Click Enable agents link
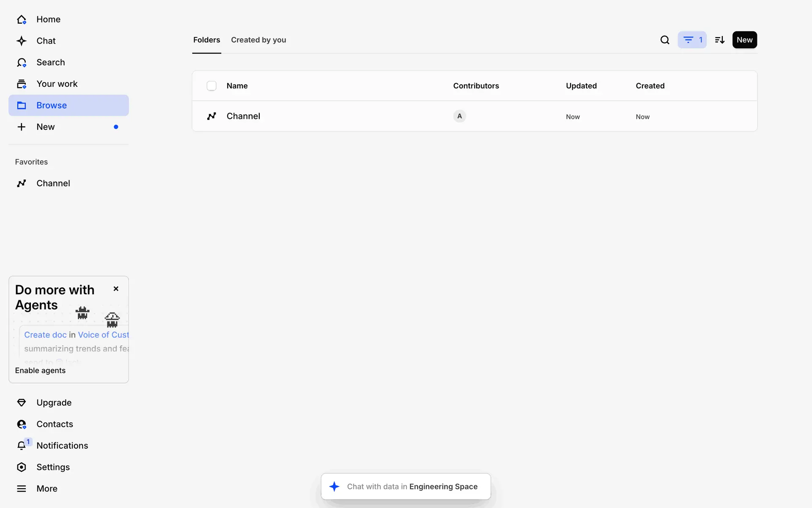 pyautogui.click(x=40, y=370)
